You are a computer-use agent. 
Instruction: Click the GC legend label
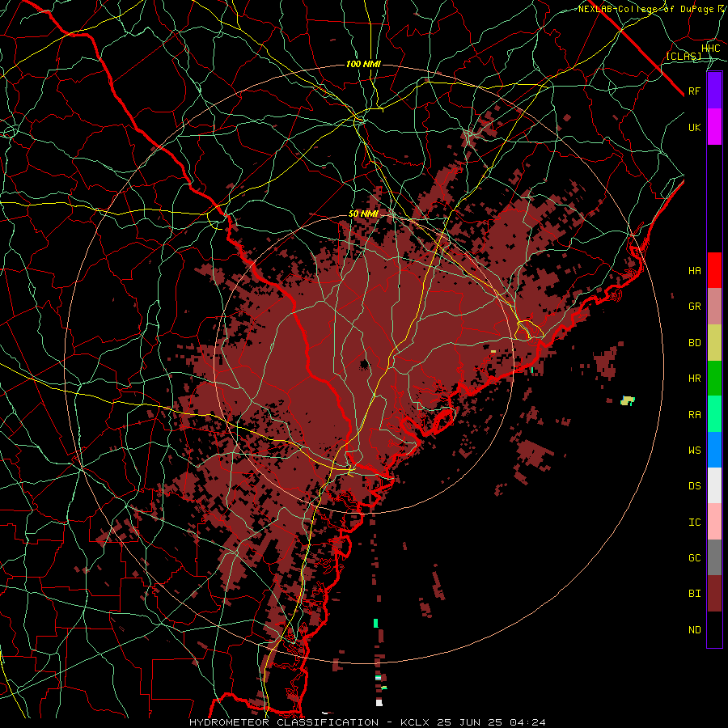[694, 558]
